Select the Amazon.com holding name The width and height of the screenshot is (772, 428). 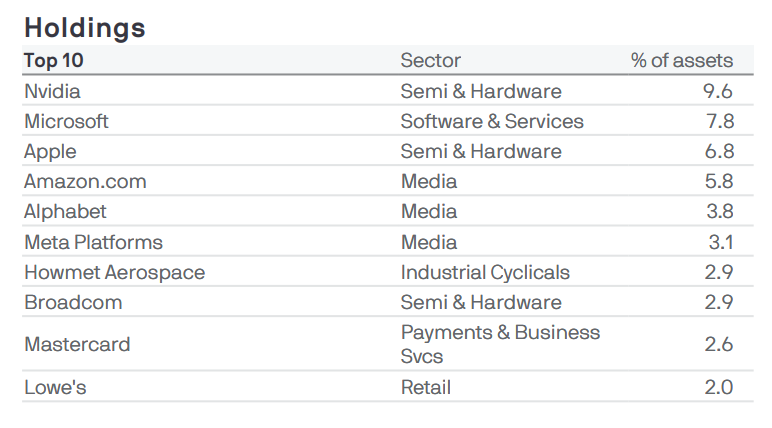tap(85, 181)
